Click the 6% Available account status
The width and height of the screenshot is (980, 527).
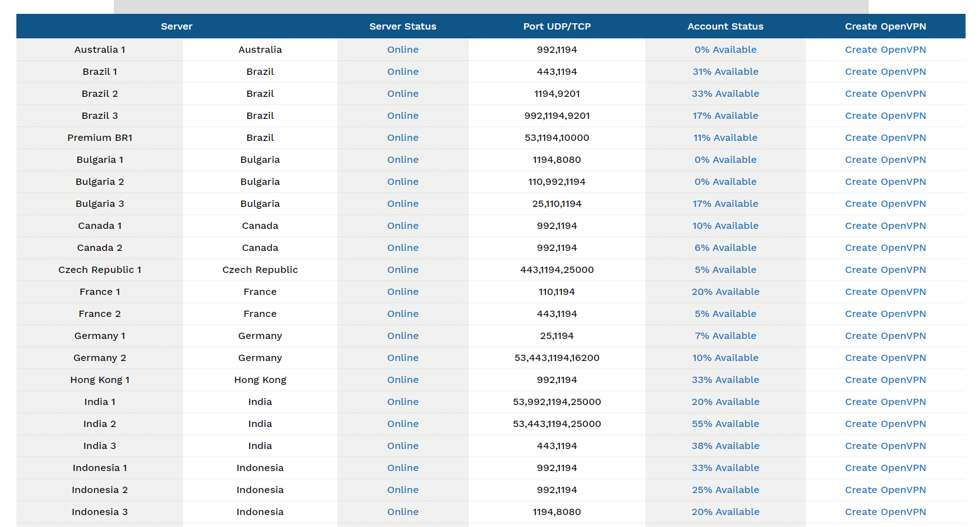tap(725, 248)
